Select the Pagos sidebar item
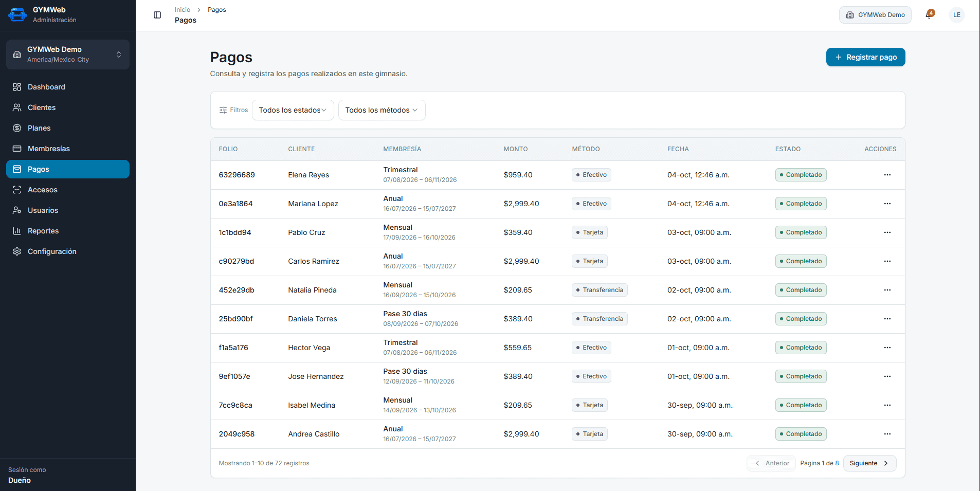This screenshot has width=980, height=491. pyautogui.click(x=68, y=169)
